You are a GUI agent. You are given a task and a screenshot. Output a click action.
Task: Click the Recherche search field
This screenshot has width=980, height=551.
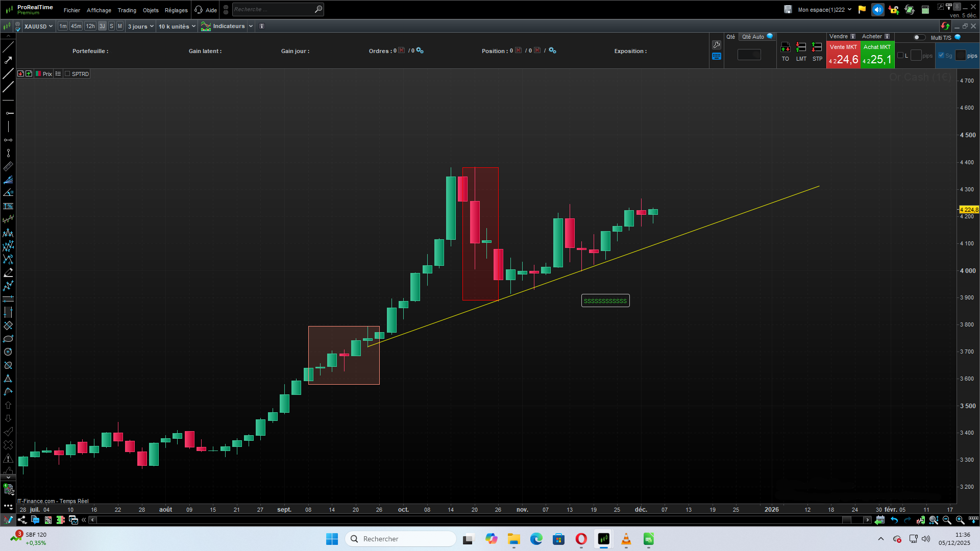(x=273, y=9)
